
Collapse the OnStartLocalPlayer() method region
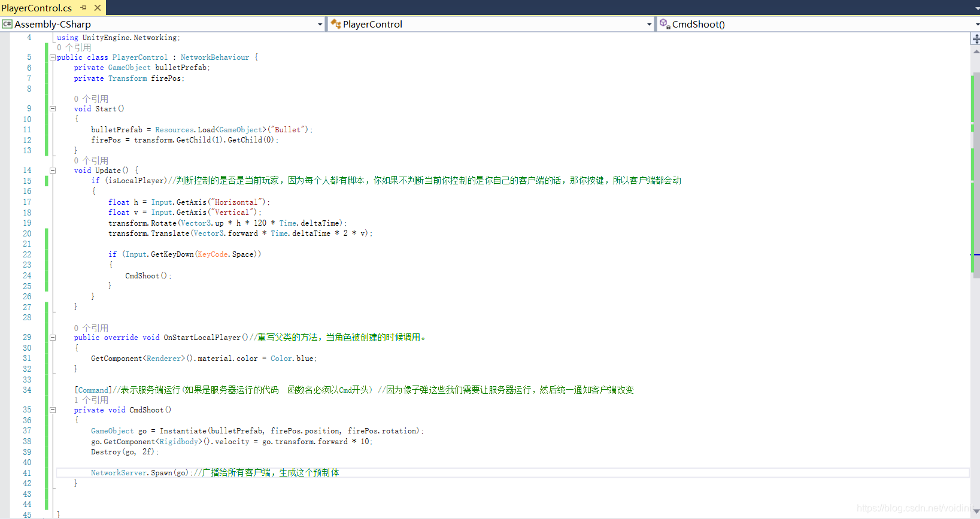pos(53,338)
